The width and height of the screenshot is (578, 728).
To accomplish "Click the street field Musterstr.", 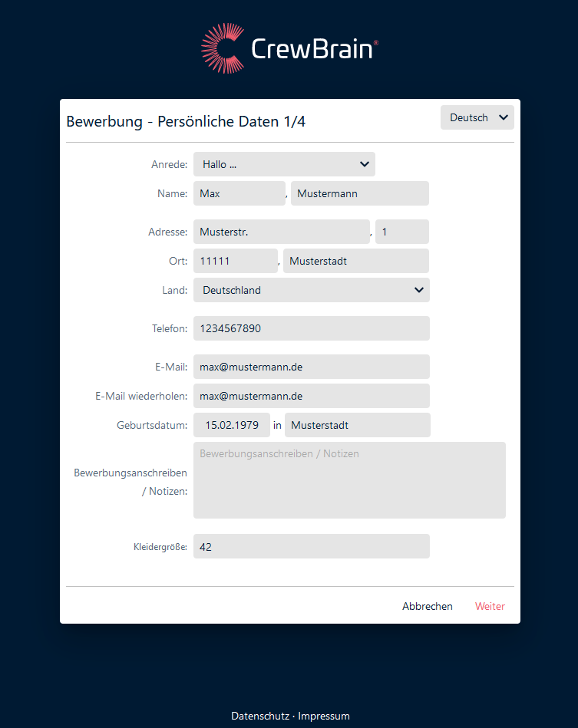I will (281, 232).
